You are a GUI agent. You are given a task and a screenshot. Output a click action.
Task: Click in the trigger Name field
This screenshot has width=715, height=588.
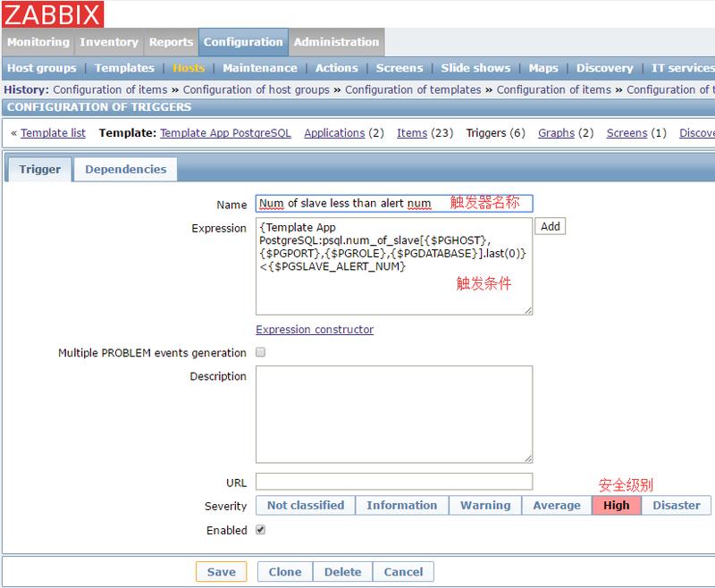coord(393,204)
